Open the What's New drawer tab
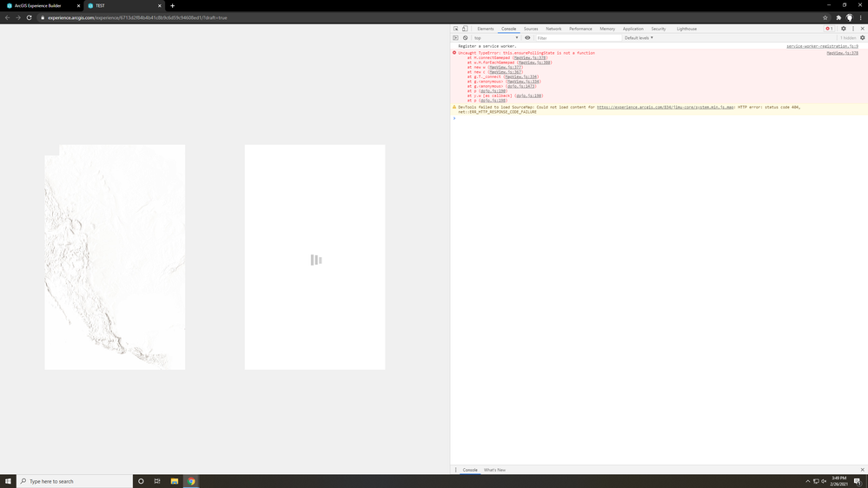The height and width of the screenshot is (488, 868). (x=494, y=470)
